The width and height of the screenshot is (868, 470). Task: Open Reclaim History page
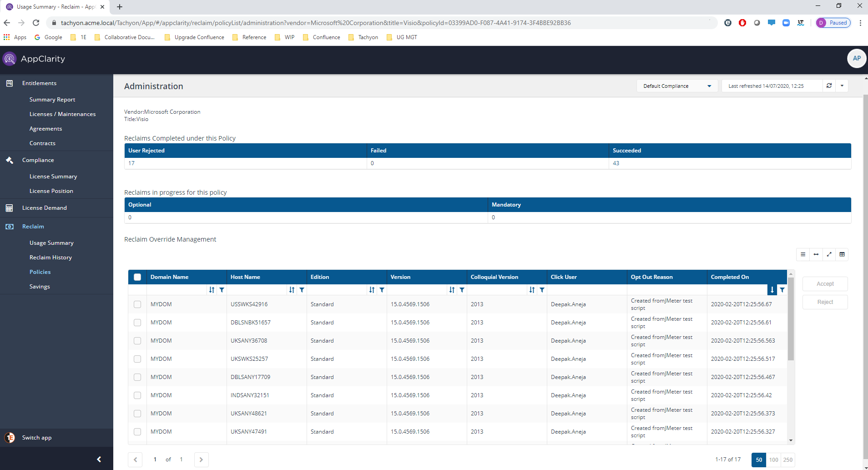point(50,258)
